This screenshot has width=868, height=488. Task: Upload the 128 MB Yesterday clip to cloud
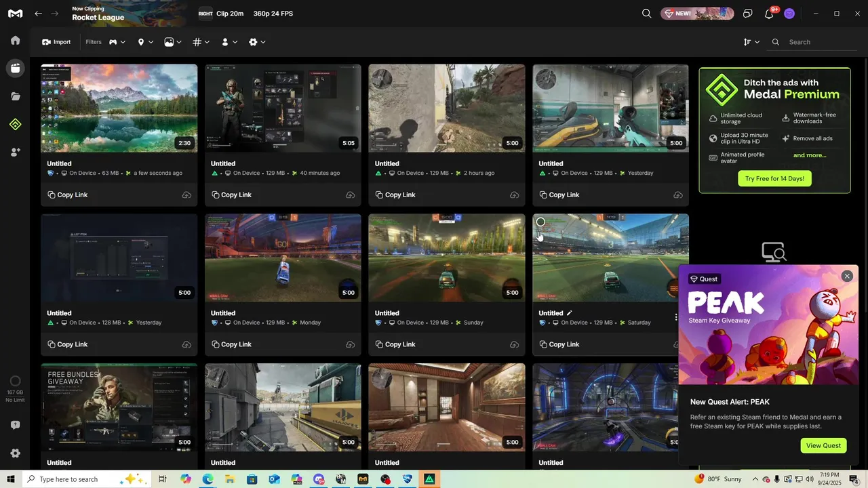[186, 345]
